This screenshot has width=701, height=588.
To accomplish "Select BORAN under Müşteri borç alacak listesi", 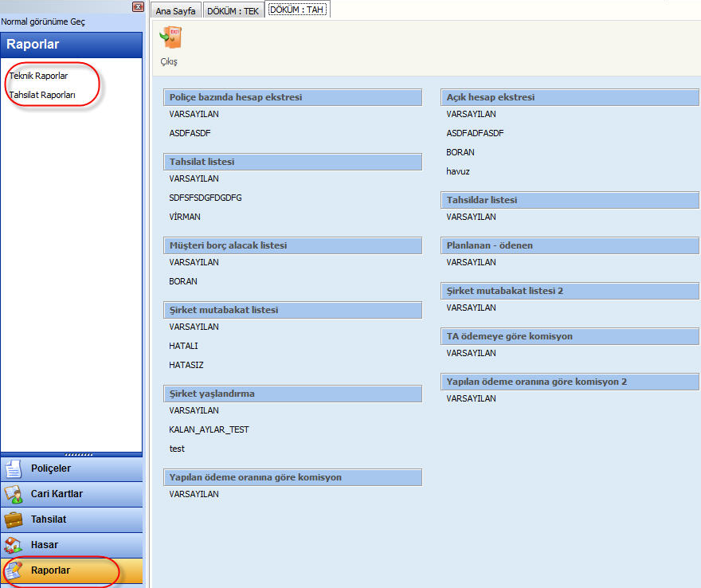I will coord(183,281).
